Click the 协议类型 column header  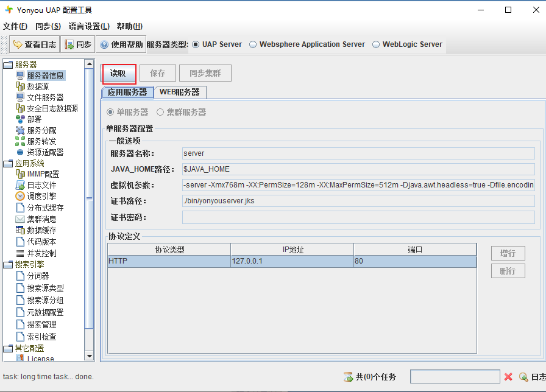pyautogui.click(x=169, y=250)
